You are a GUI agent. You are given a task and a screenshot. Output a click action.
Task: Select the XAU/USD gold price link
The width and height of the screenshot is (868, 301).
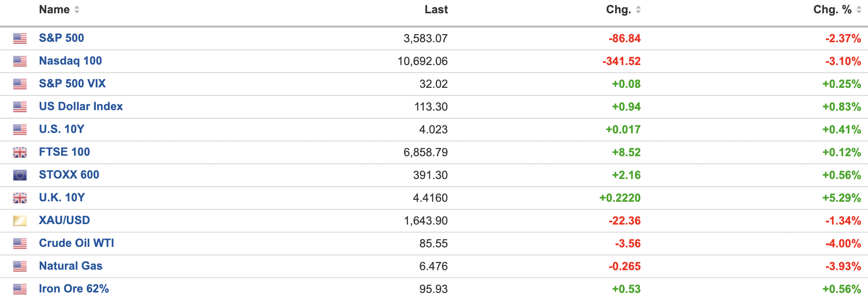64,220
